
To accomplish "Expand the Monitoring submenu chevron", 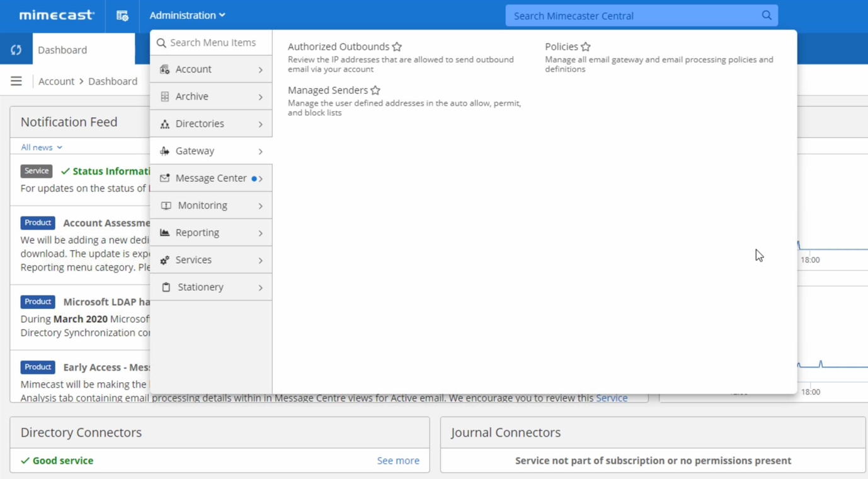I will pyautogui.click(x=260, y=206).
